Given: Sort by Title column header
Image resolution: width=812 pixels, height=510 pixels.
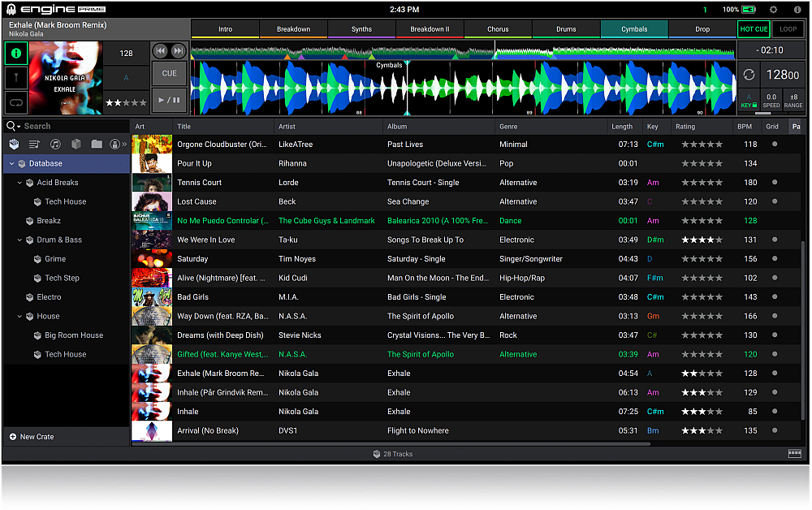Looking at the screenshot, I should coord(222,127).
